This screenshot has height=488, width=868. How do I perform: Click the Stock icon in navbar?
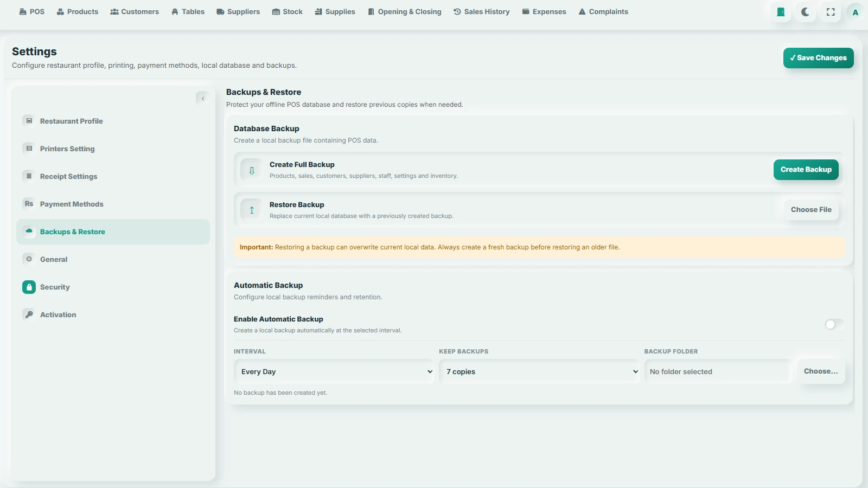click(x=276, y=11)
